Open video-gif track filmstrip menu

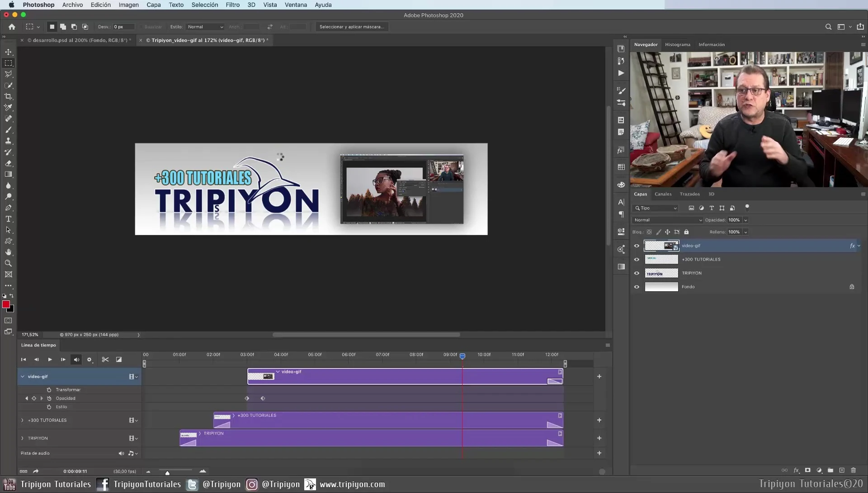point(133,377)
